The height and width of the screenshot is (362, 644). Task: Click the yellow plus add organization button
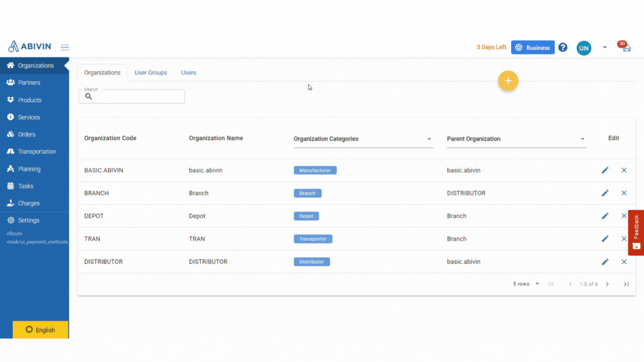[x=508, y=81]
